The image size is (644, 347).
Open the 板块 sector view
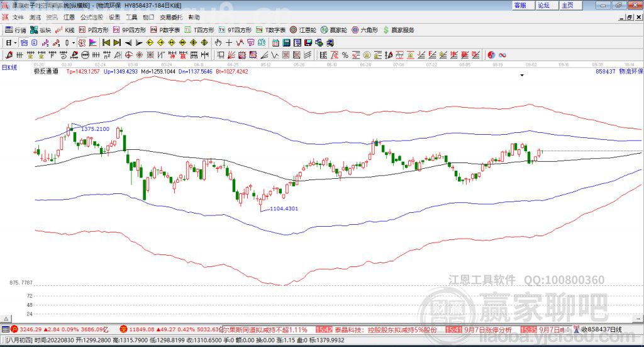[x=41, y=30]
